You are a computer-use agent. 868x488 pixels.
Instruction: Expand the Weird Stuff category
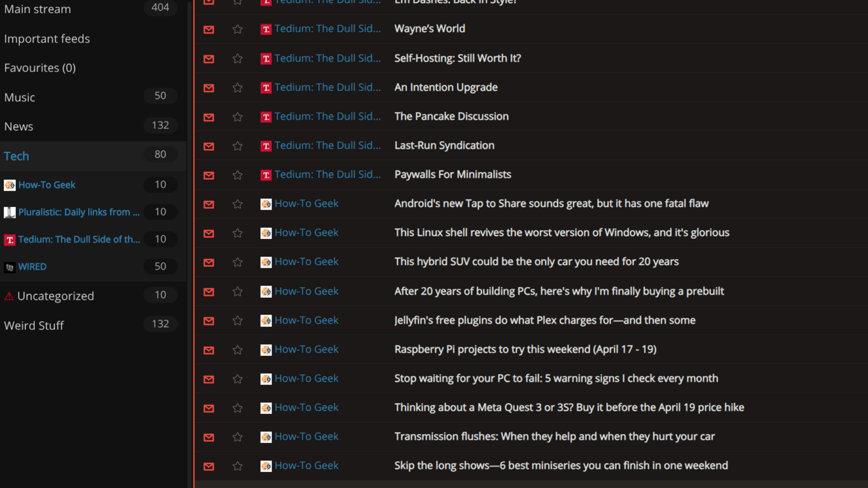[34, 326]
